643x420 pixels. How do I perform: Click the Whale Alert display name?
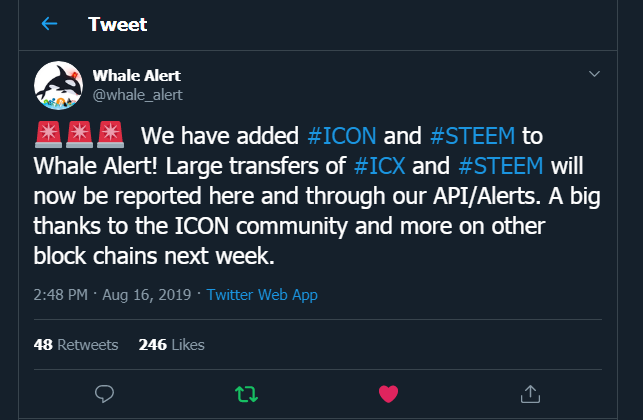(x=136, y=76)
